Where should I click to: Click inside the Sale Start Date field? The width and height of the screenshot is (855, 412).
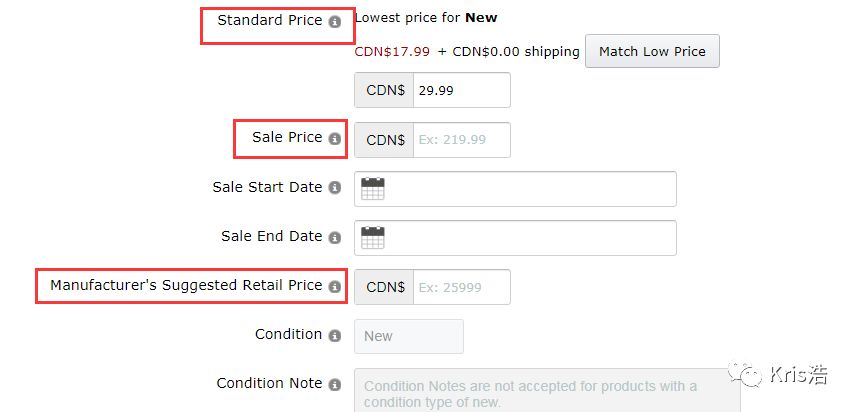530,189
